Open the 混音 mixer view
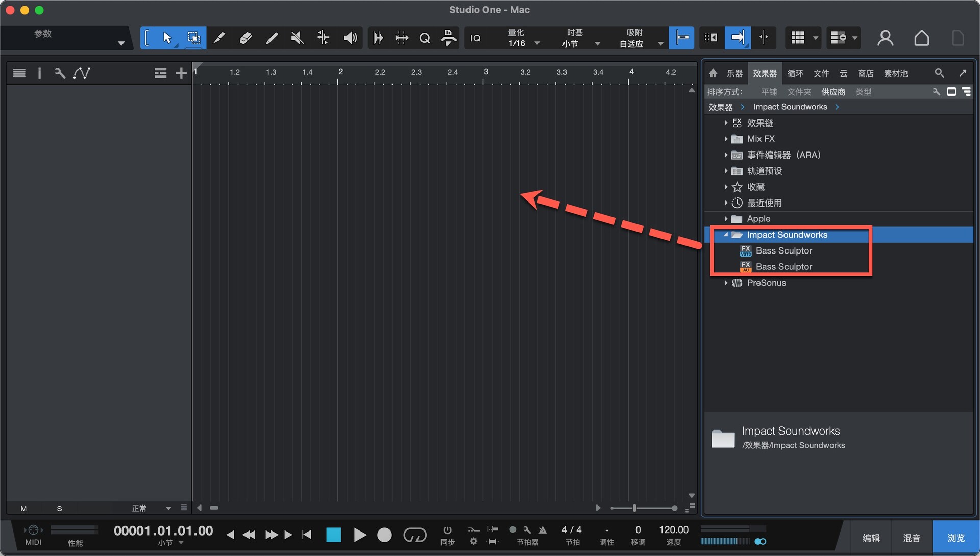The width and height of the screenshot is (980, 556). point(912,538)
